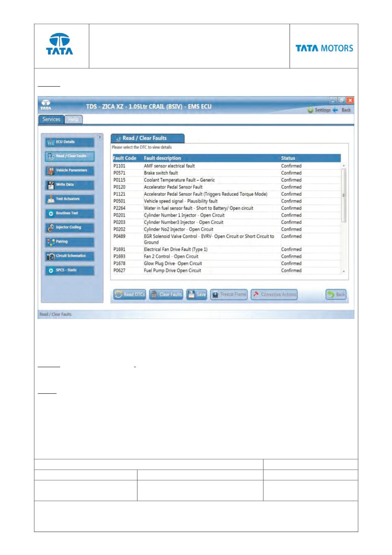Select fault code P0501
Image resolution: width=392 pixels, height=555 pixels.
119,201
